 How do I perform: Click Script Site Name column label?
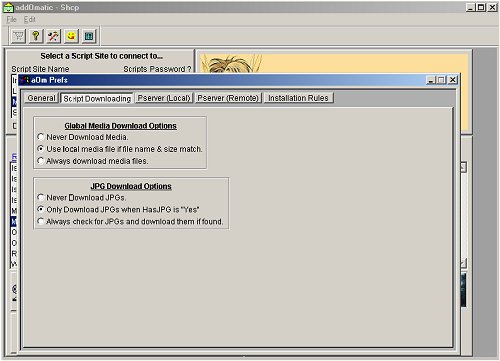40,69
